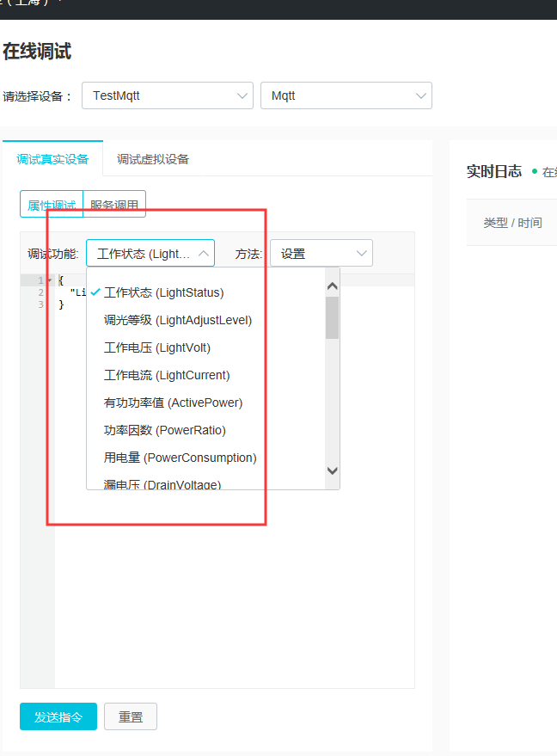The width and height of the screenshot is (557, 756).
Task: Click the 重置 button
Action: pos(131,716)
